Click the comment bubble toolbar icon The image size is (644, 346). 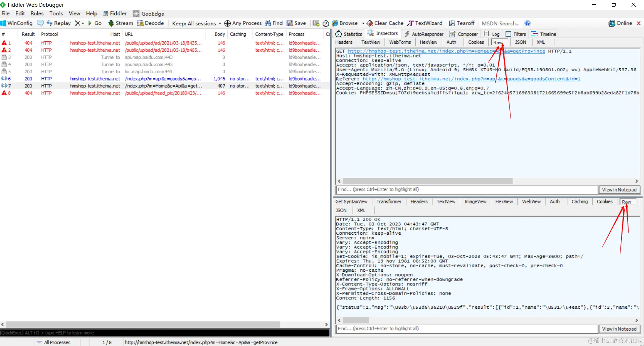click(40, 23)
